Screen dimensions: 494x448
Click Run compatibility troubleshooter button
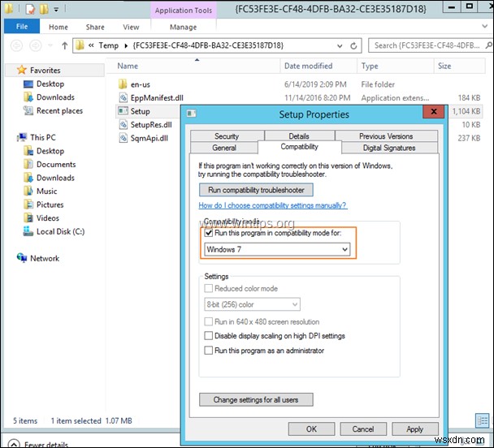coord(256,190)
